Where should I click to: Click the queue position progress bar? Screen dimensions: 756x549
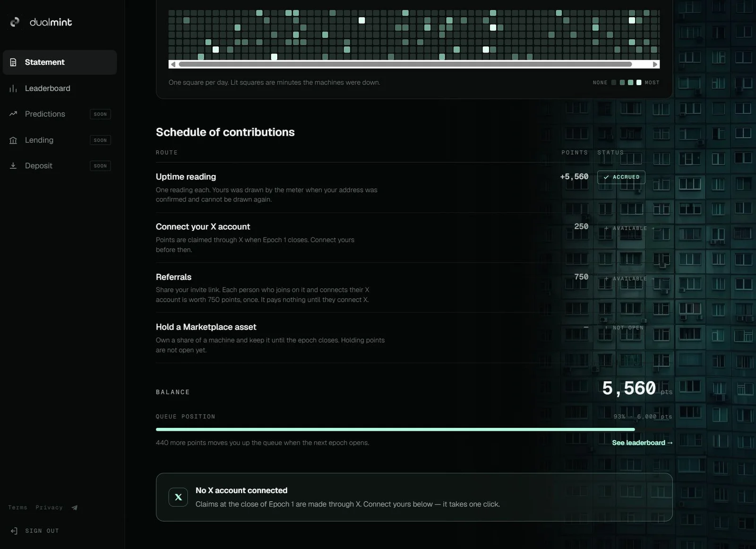point(414,429)
